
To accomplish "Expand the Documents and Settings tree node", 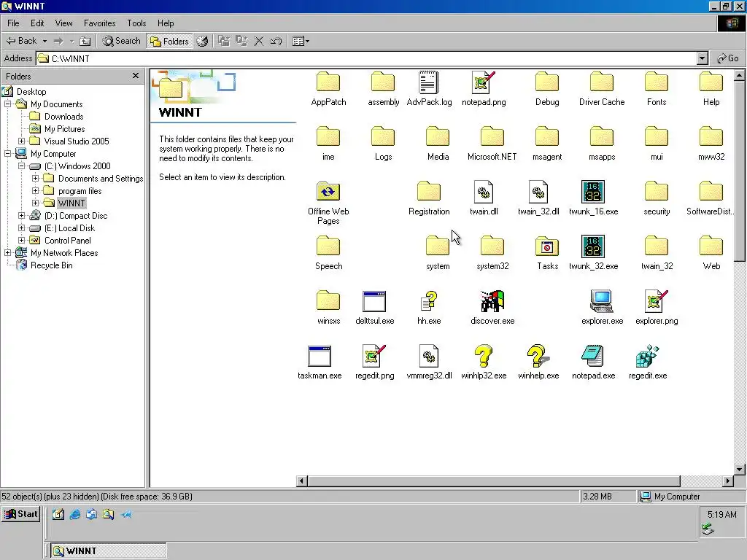I will pyautogui.click(x=35, y=178).
